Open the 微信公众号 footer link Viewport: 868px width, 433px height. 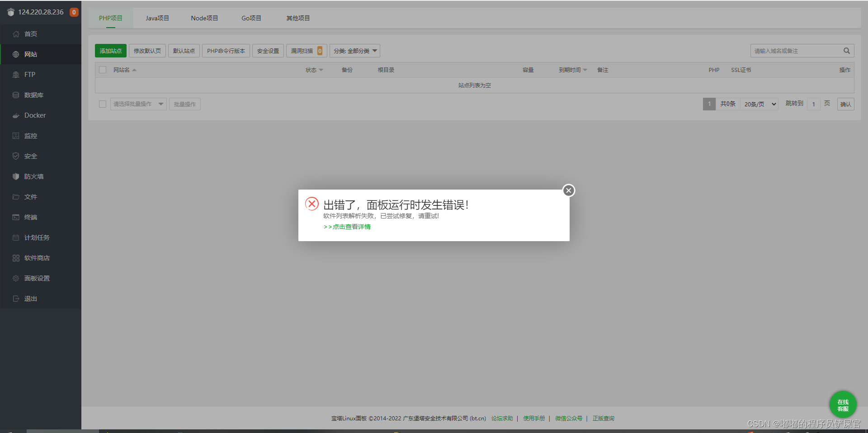click(x=569, y=419)
